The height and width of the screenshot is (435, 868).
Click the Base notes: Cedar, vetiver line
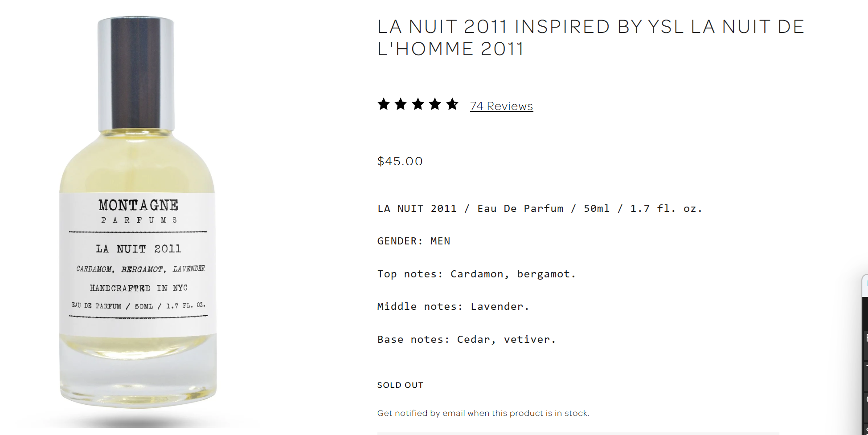[x=466, y=340]
